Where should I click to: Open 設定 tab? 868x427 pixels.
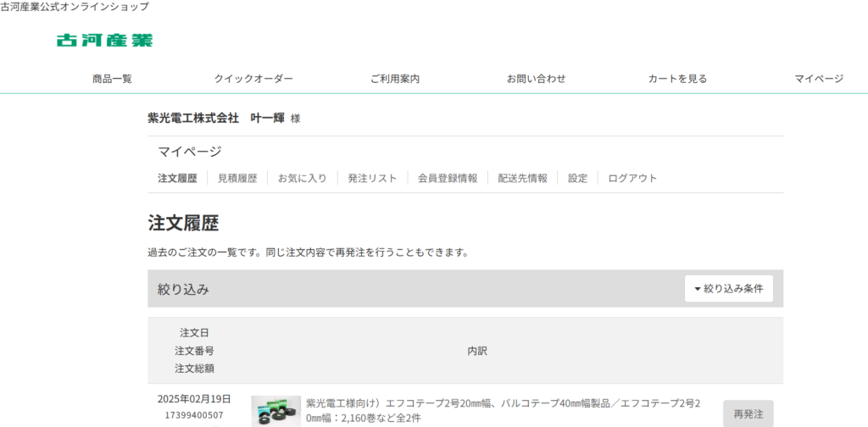tap(577, 178)
